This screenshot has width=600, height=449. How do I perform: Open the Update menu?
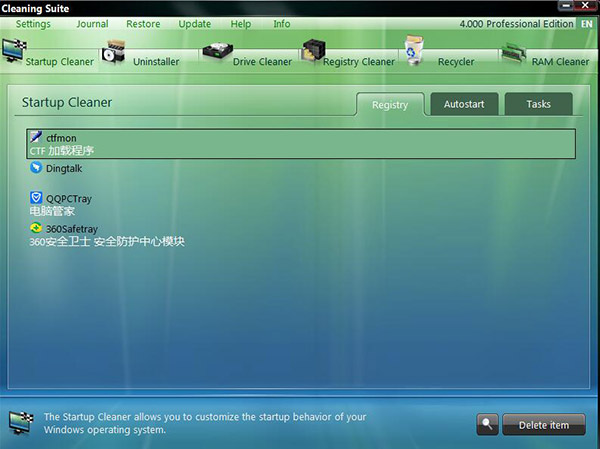click(x=195, y=24)
